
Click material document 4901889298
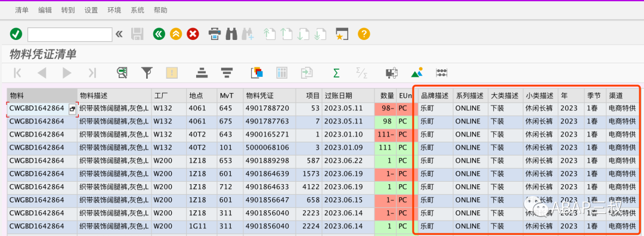(269, 161)
